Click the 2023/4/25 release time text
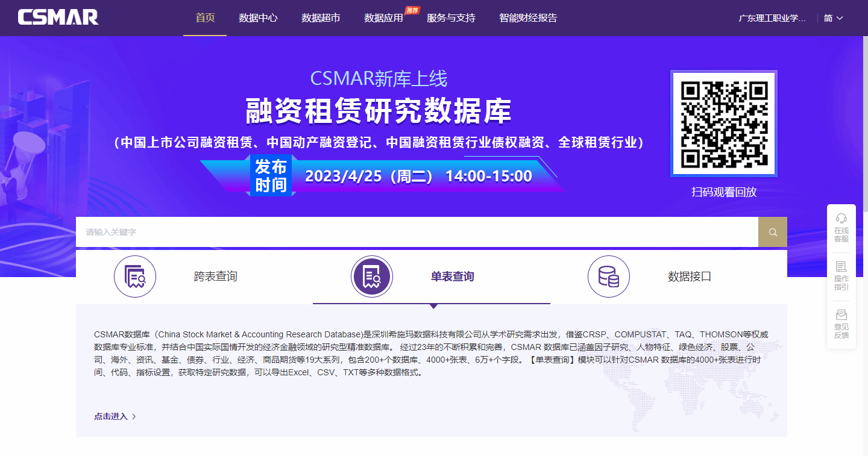868x456 pixels. pos(419,176)
